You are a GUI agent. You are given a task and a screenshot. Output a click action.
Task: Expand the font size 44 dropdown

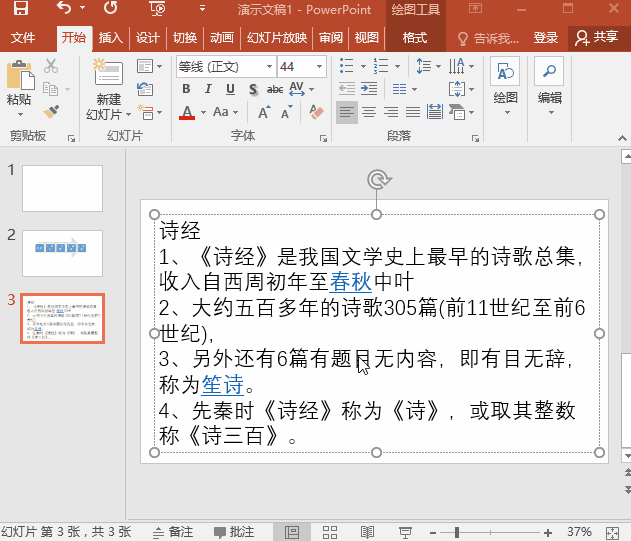pyautogui.click(x=319, y=66)
